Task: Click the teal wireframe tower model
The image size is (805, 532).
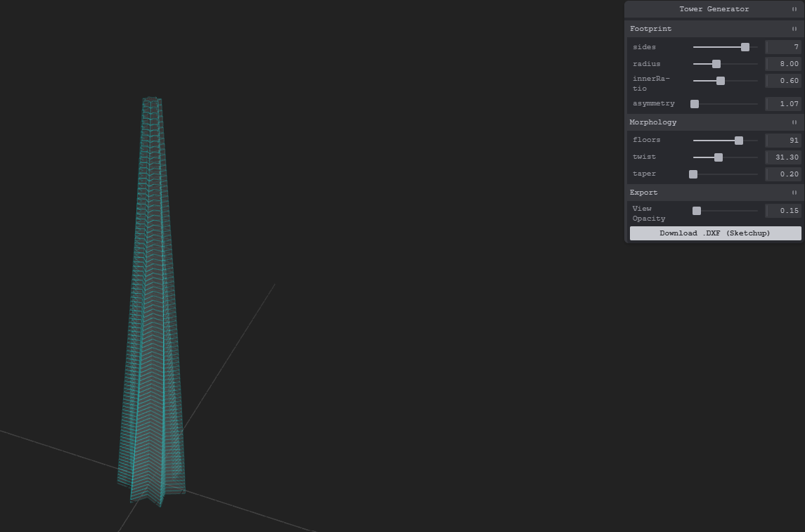Action: pyautogui.click(x=152, y=316)
